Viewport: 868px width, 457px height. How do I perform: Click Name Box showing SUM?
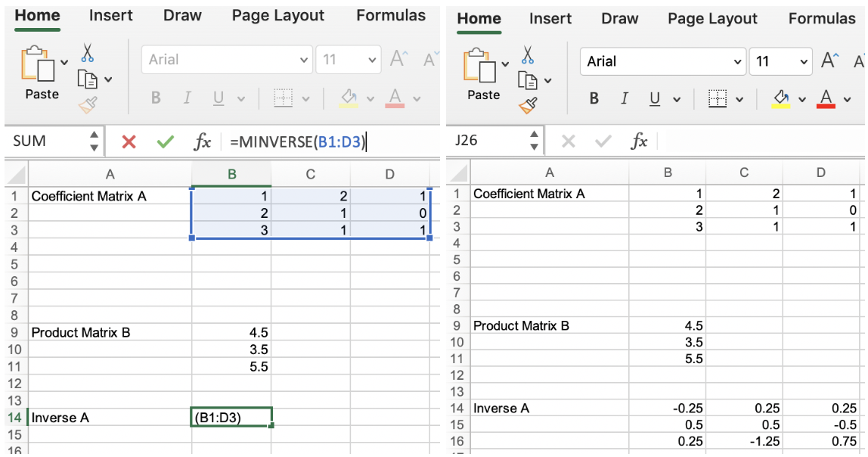click(48, 141)
